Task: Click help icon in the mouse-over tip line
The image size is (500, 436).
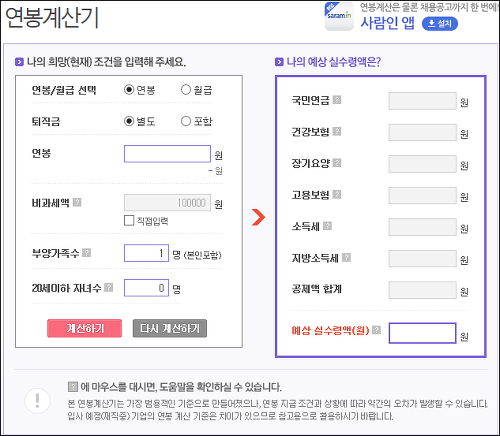Action: (x=73, y=387)
